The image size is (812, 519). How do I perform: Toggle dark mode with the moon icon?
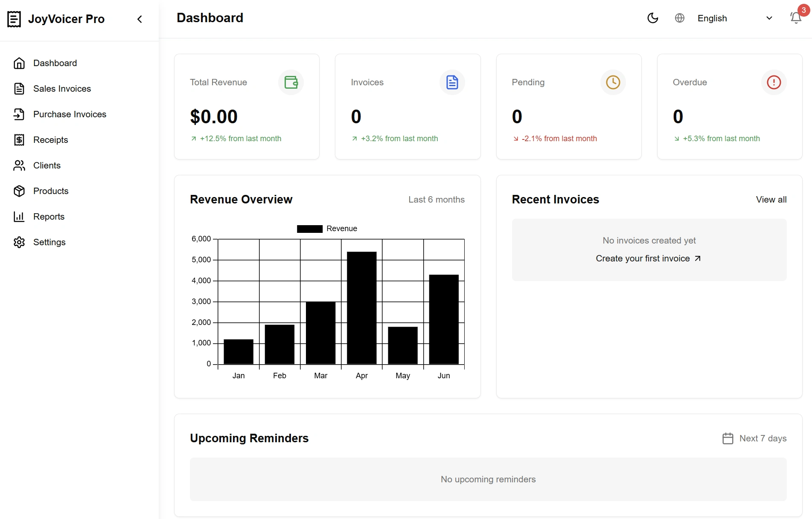point(653,18)
